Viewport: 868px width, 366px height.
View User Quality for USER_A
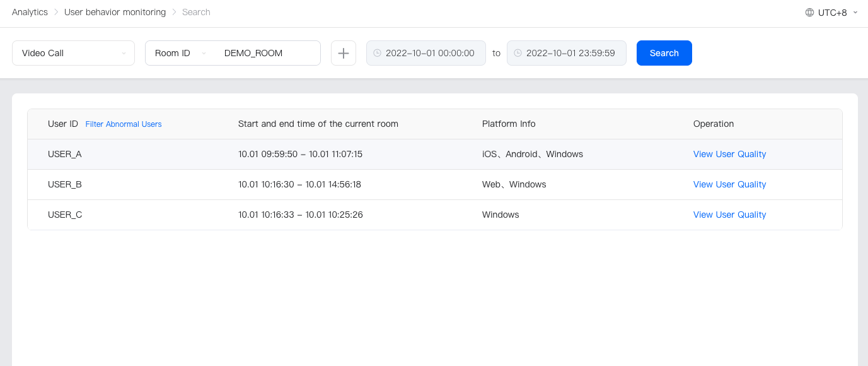click(x=729, y=154)
